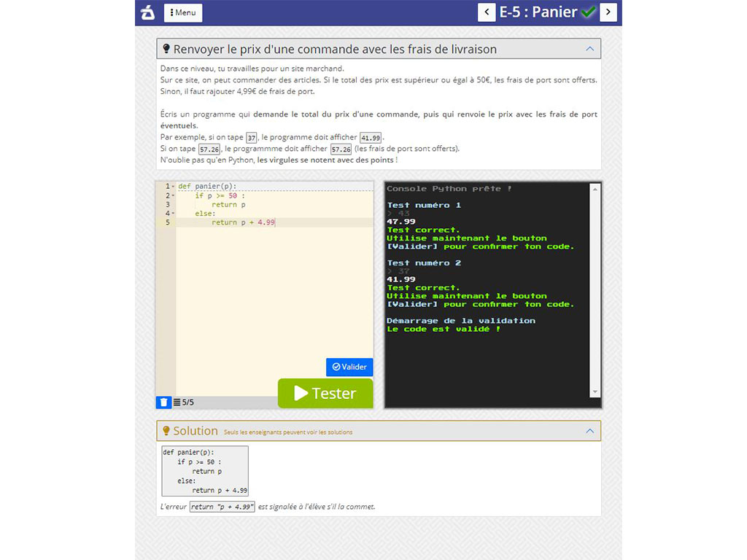Open the Menu in the top navigation bar
This screenshot has height=560, width=747.
tap(182, 12)
